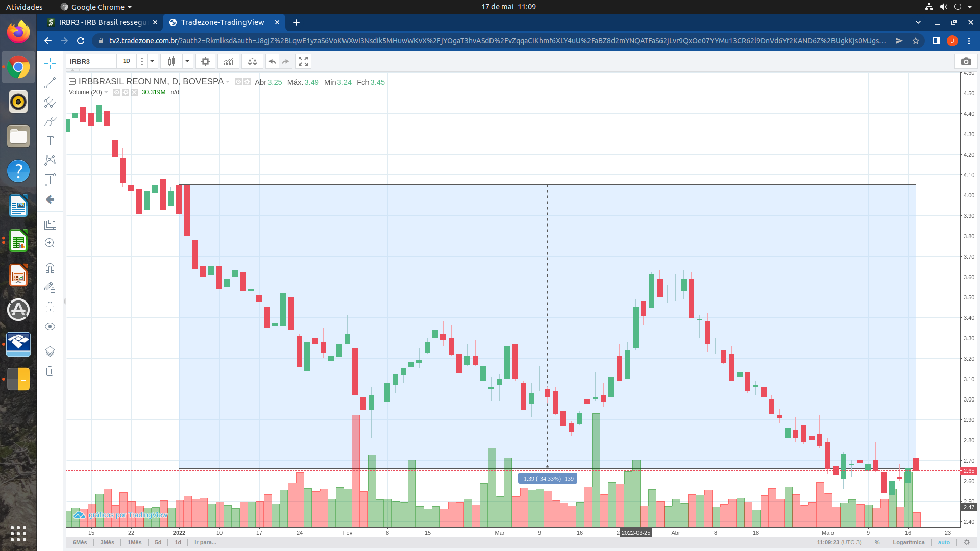Image resolution: width=980 pixels, height=551 pixels.
Task: Select the trend line drawing tool
Action: coord(50,83)
